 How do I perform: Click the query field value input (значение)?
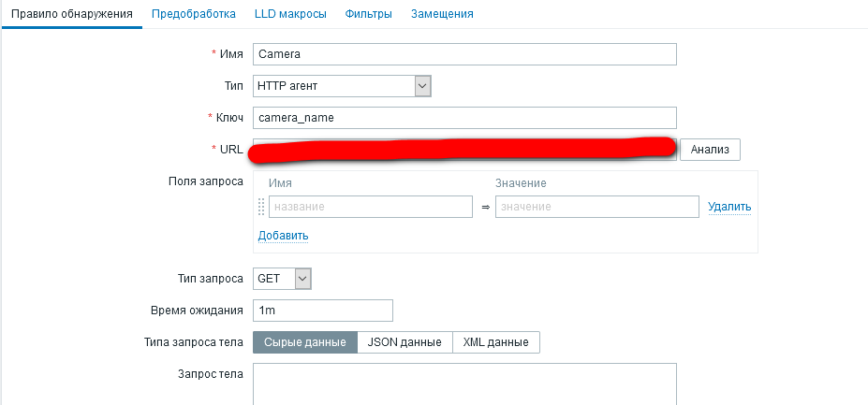[x=596, y=207]
